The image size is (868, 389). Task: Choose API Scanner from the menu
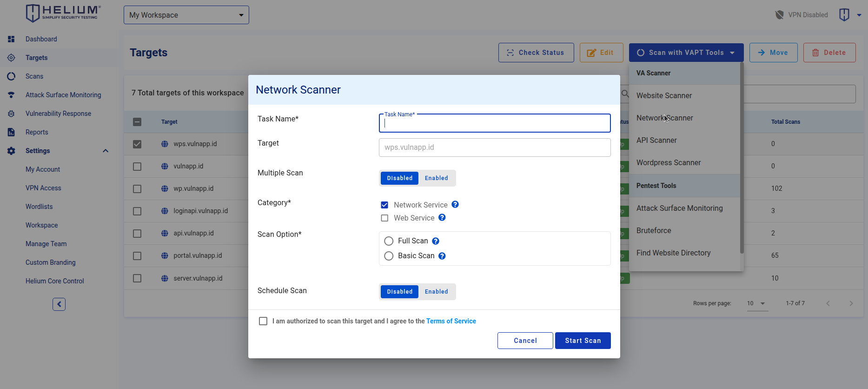click(684, 140)
